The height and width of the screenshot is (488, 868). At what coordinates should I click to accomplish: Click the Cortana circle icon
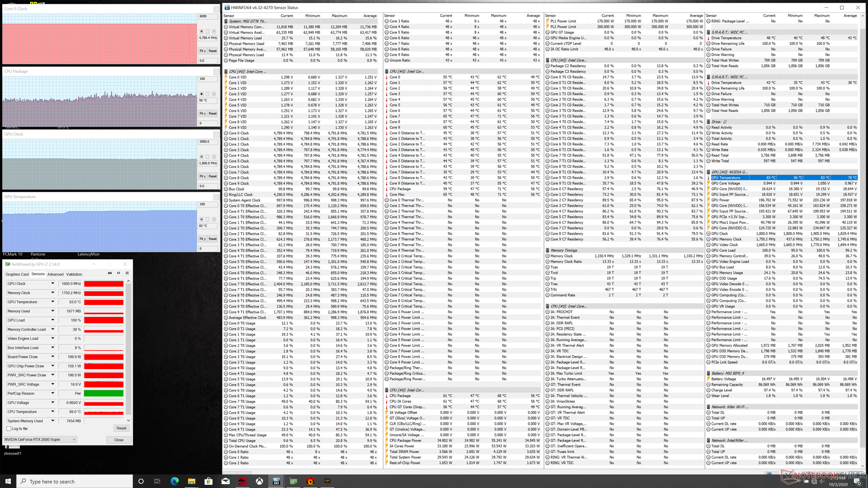click(x=141, y=481)
